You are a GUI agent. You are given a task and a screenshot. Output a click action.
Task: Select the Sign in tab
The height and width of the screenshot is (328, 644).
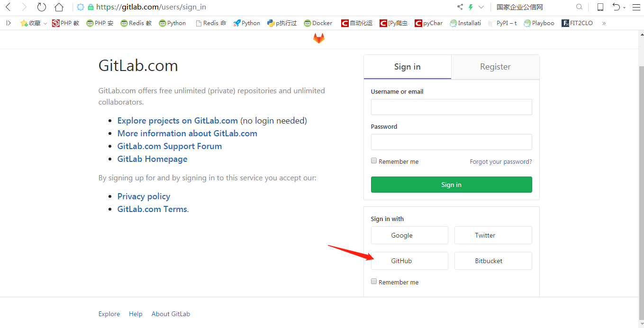pyautogui.click(x=407, y=67)
